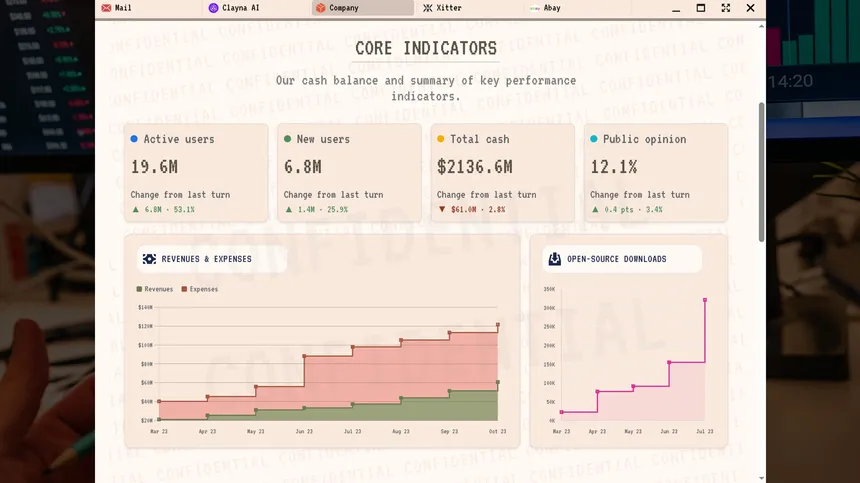
Task: Switch to the Clayna AI tab
Action: [x=257, y=8]
